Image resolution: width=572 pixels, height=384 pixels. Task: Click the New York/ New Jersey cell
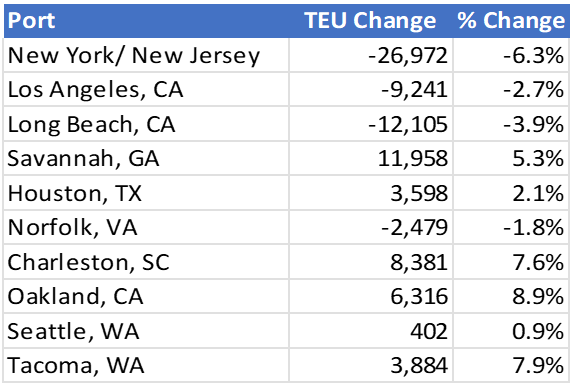pyautogui.click(x=146, y=55)
